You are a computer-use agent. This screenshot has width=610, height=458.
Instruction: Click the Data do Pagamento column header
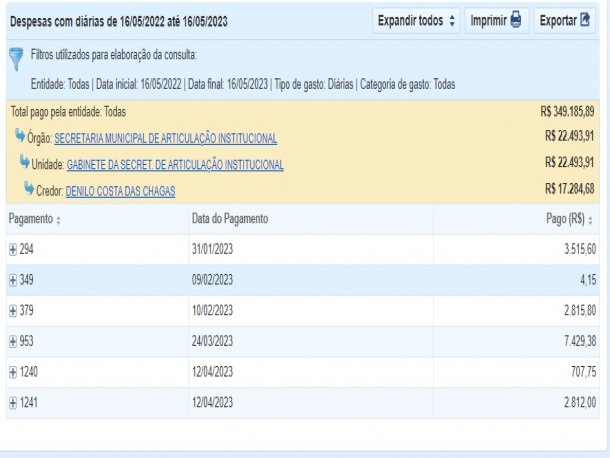[229, 218]
